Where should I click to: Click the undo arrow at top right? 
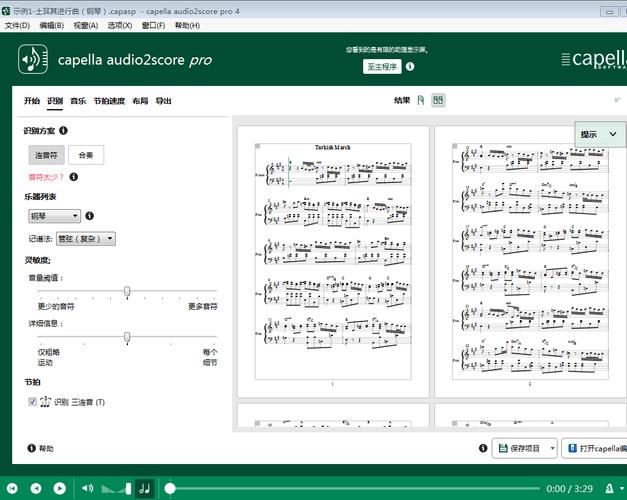coord(618,100)
